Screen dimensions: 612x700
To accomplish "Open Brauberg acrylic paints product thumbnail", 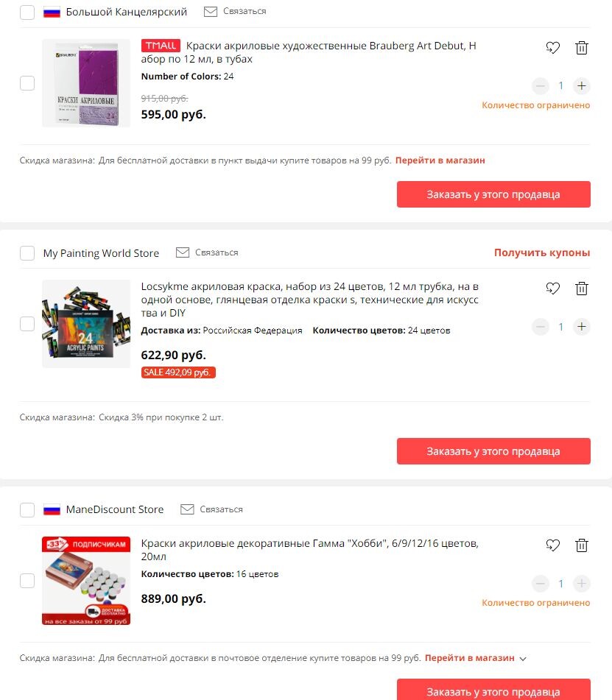I will pyautogui.click(x=86, y=83).
